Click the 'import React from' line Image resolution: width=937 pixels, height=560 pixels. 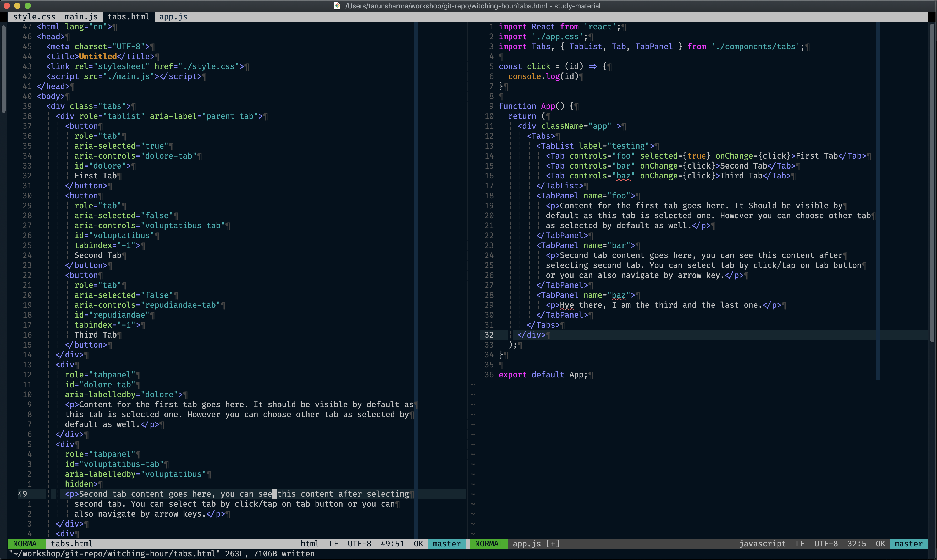[560, 27]
